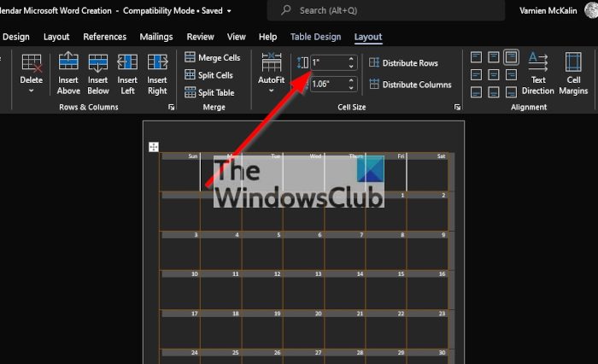Image resolution: width=598 pixels, height=364 pixels.
Task: Click the Text Direction button
Action: [537, 73]
